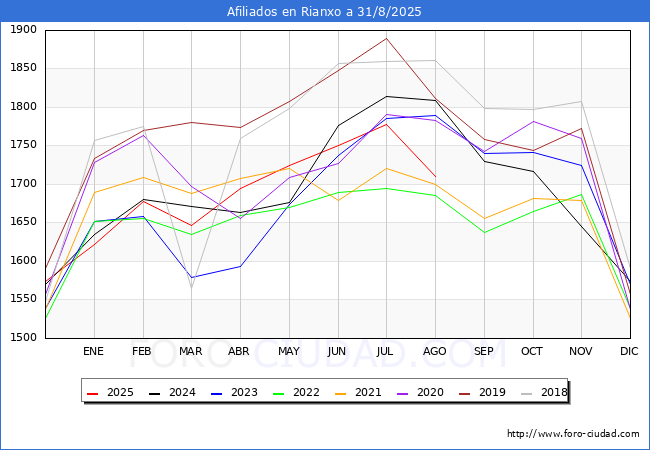Click the 1500 y-axis value label
The image size is (650, 450).
tap(24, 338)
